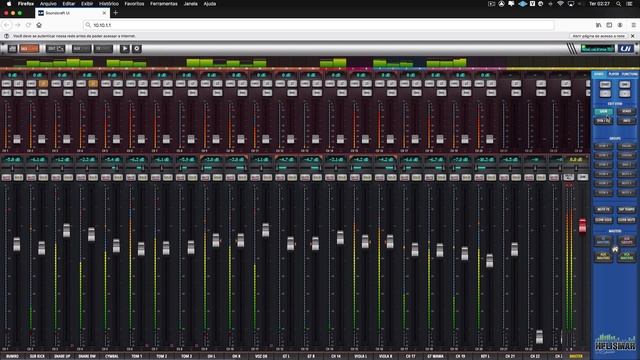Open the AUX sends view button
Image resolution: width=640 pixels, height=360 pixels.
[81, 49]
